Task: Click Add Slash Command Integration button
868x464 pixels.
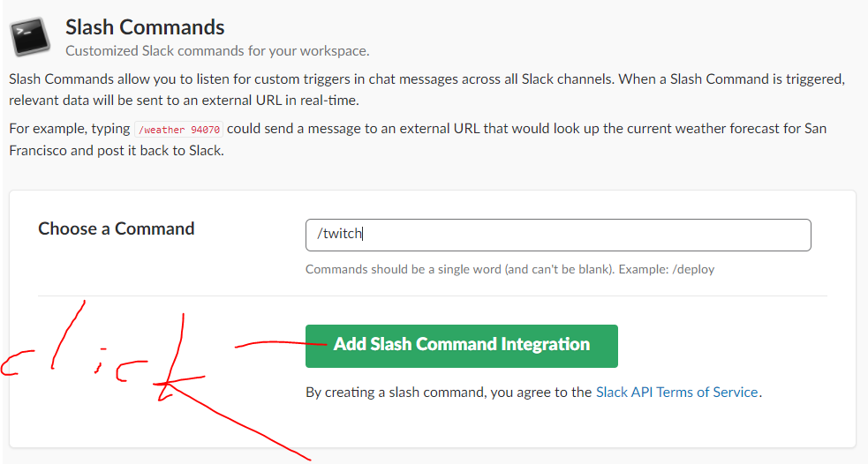Action: point(462,346)
